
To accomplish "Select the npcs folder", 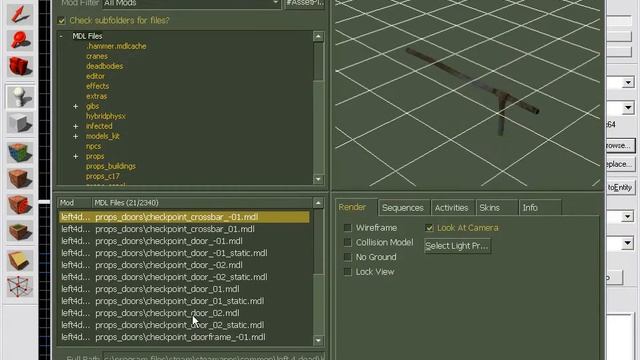I will (93, 146).
